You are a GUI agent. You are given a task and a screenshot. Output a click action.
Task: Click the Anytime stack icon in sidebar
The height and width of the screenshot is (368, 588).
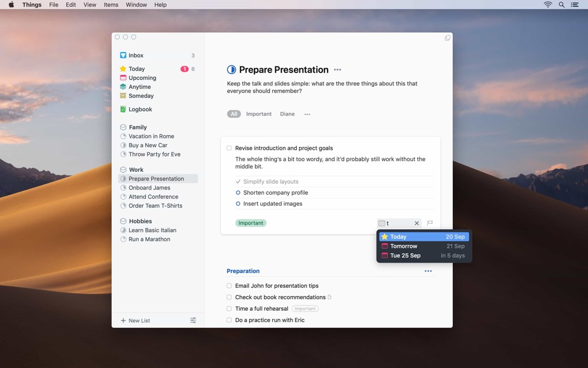pyautogui.click(x=123, y=87)
